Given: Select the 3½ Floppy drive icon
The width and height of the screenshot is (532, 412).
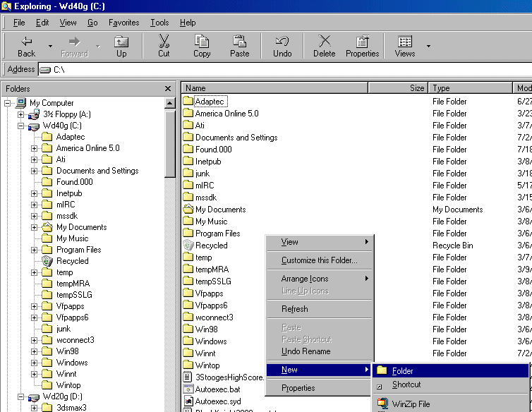Looking at the screenshot, I should coord(34,114).
